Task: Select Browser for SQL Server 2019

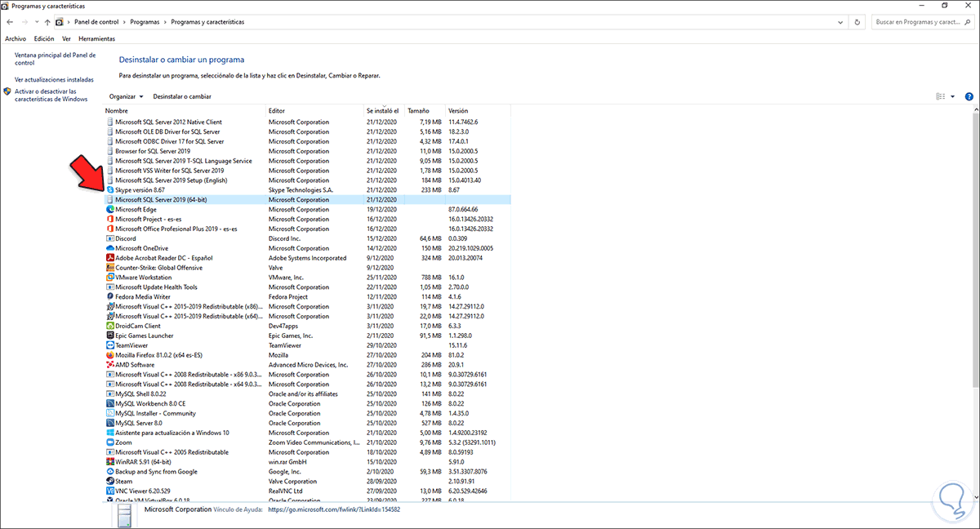Action: (308, 151)
